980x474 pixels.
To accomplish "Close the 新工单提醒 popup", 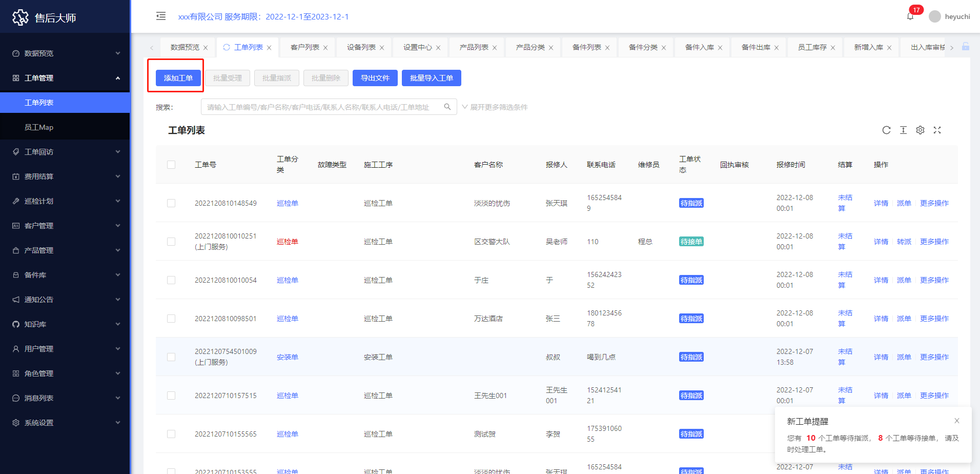I will [x=957, y=421].
